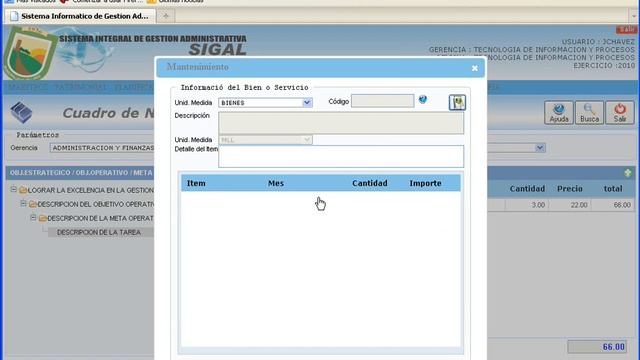The height and width of the screenshot is (360, 640).
Task: Select the DESCRIPCION DE LA TAREA tree item
Action: coord(98,232)
